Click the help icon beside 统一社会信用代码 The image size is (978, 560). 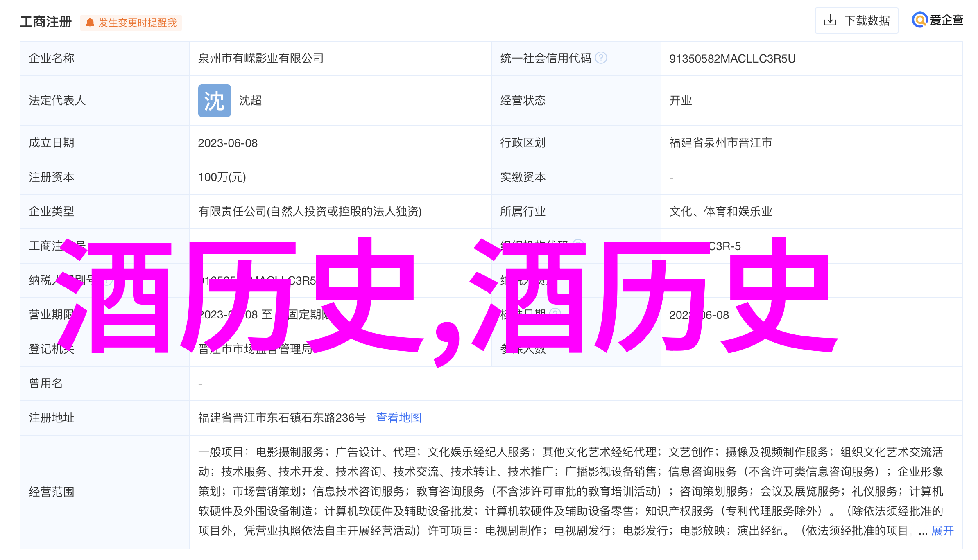click(601, 58)
